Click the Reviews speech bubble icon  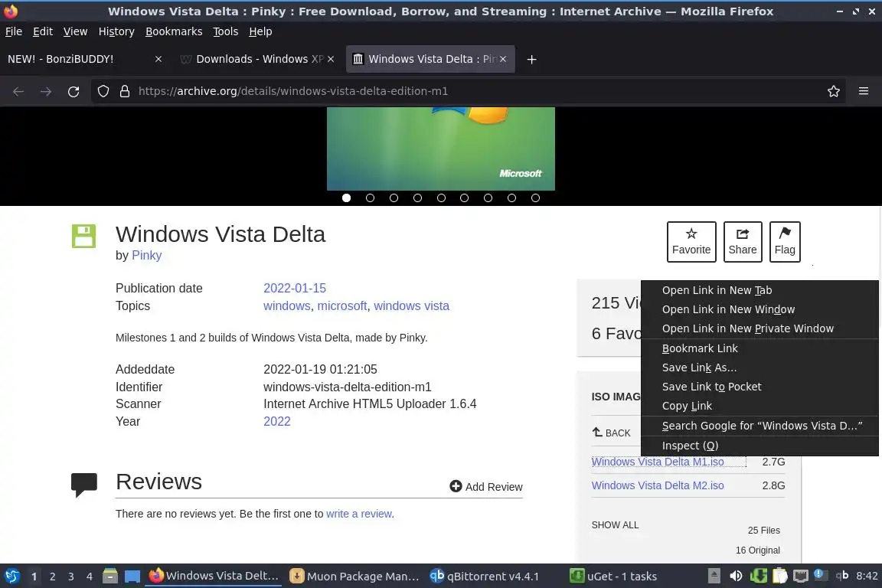click(83, 485)
